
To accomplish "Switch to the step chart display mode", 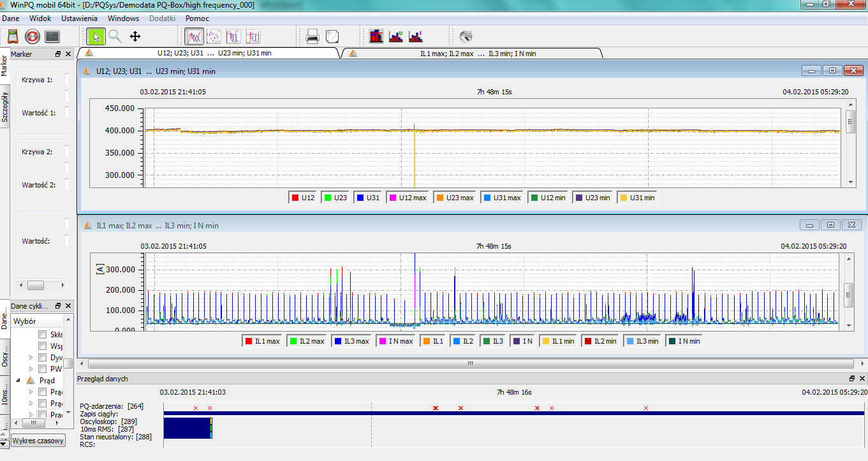I will (233, 36).
